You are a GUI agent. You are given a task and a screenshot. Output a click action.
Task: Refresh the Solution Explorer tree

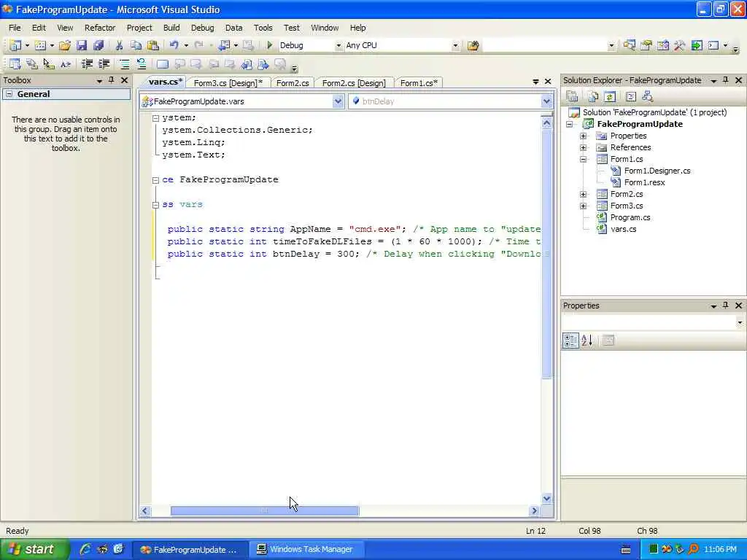(610, 97)
